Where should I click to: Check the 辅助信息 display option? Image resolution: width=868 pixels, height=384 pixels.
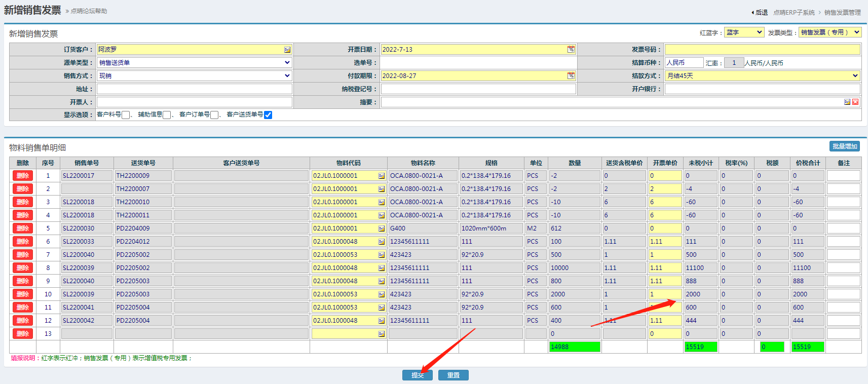pyautogui.click(x=167, y=115)
